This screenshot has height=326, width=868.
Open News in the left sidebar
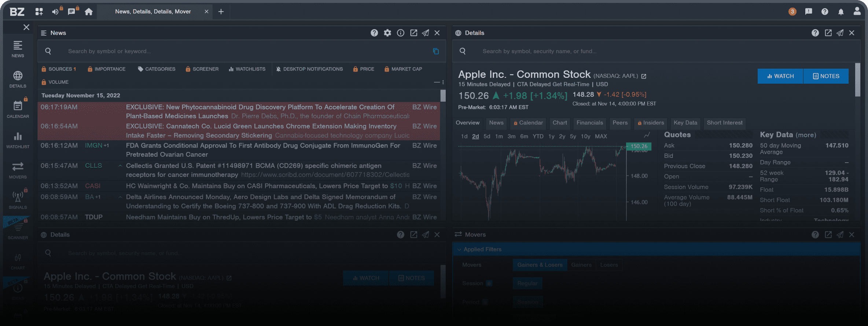(18, 50)
